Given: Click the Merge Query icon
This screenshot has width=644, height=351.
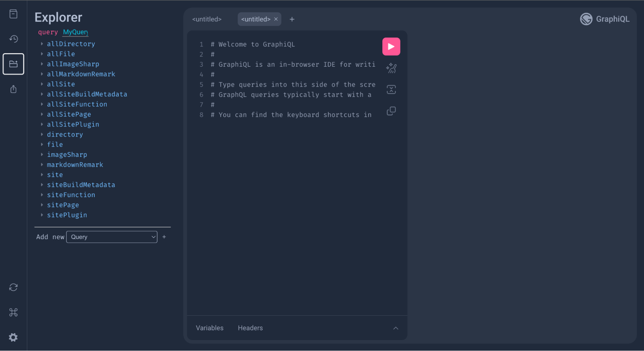Looking at the screenshot, I should click(x=391, y=90).
